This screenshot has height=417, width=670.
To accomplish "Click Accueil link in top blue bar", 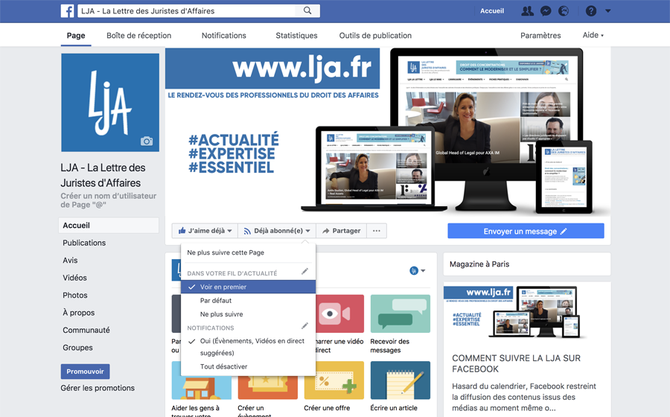I will (492, 11).
